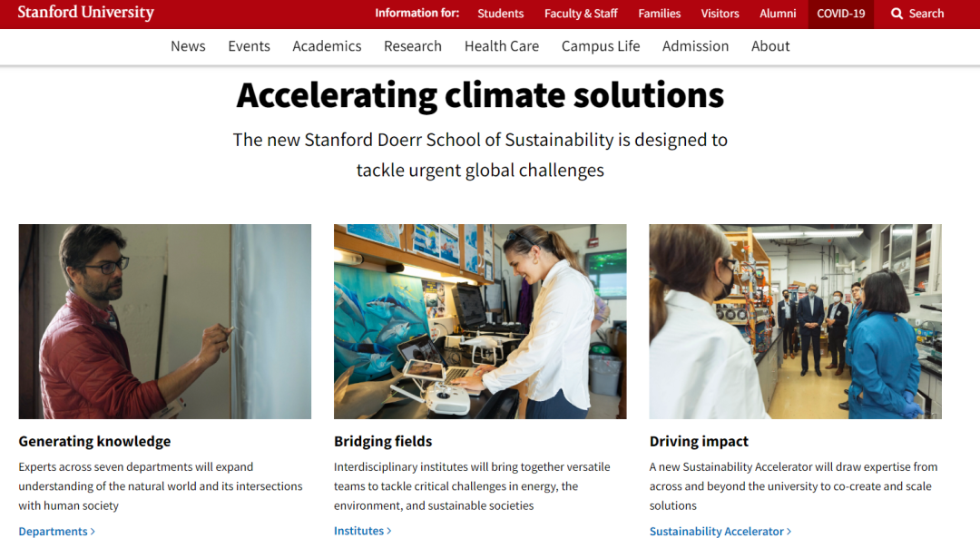
Task: Go to the Faculty & Staff page
Action: click(x=581, y=14)
